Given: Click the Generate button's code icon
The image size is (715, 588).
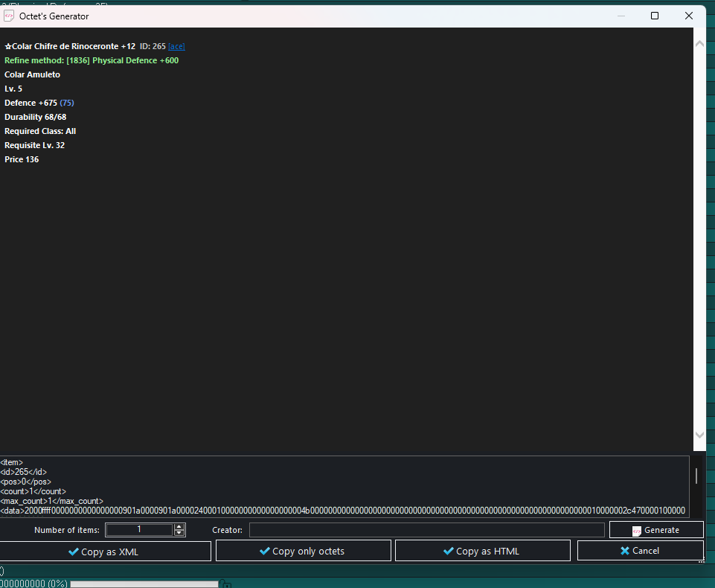Looking at the screenshot, I should click(637, 531).
